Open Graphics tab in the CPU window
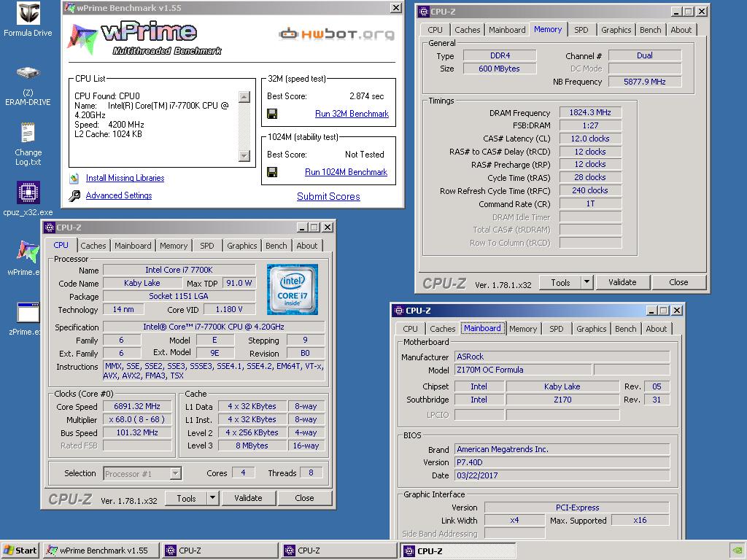Screen dimensions: 747x560 [x=241, y=246]
